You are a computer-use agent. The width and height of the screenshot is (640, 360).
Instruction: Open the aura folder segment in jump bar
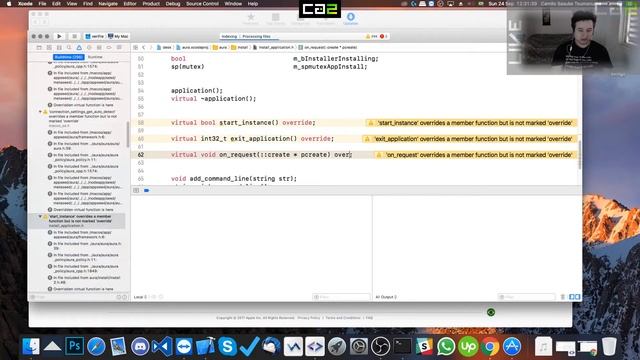coord(220,48)
